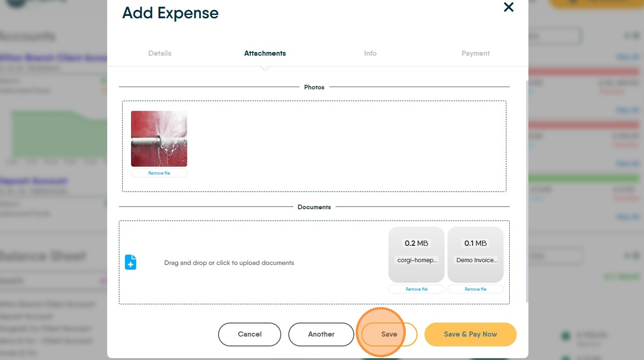Image resolution: width=644 pixels, height=360 pixels.
Task: Open the Info tab
Action: pyautogui.click(x=370, y=53)
